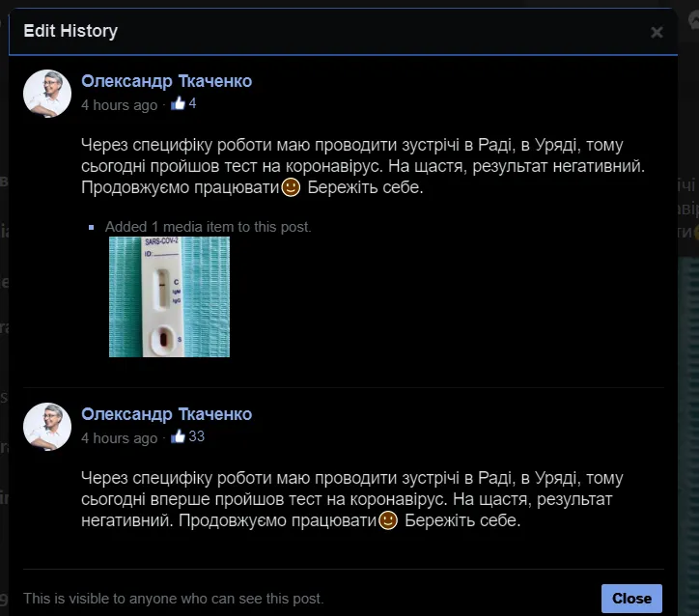This screenshot has height=616, width=699.
Task: Open profile picture on second edit entry
Action: (x=47, y=427)
